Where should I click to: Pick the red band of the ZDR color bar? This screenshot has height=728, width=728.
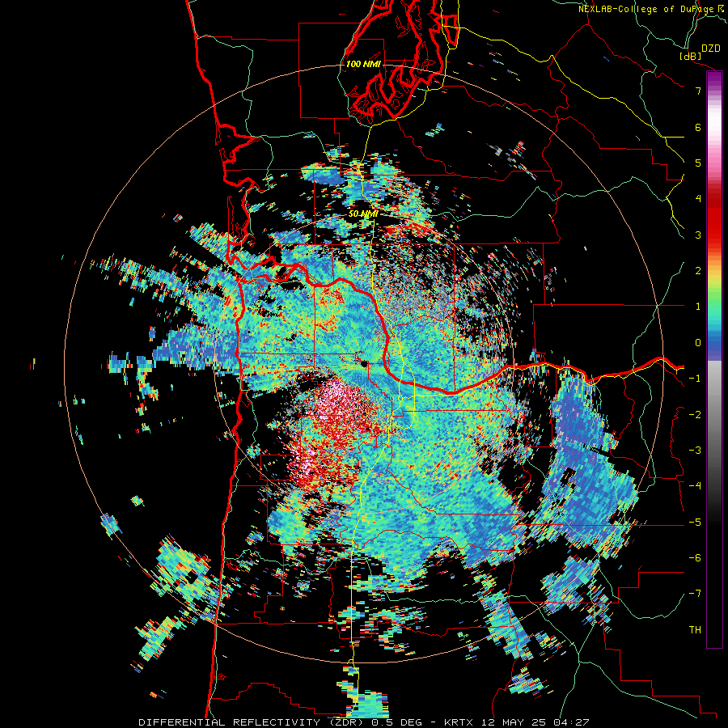click(714, 223)
